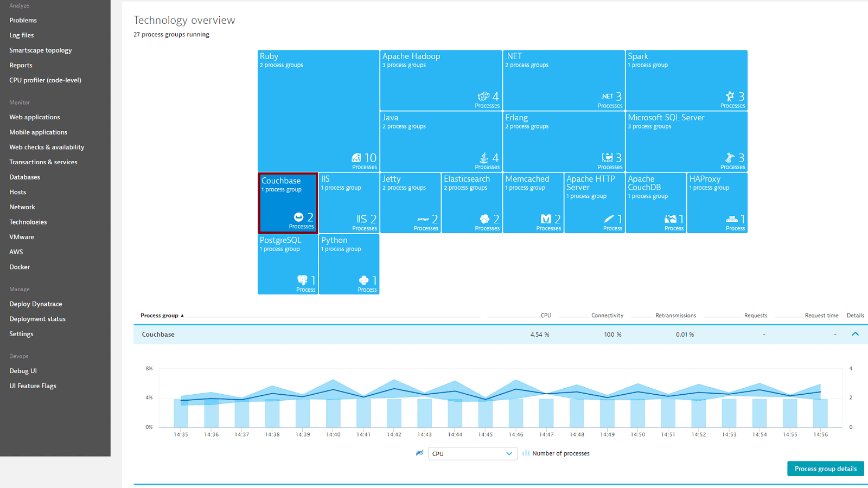This screenshot has height=488, width=868.
Task: Select Technologies in sidebar
Action: click(28, 222)
